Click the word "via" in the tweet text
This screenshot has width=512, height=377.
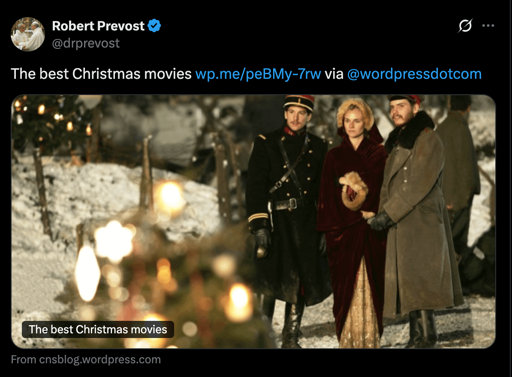[334, 74]
